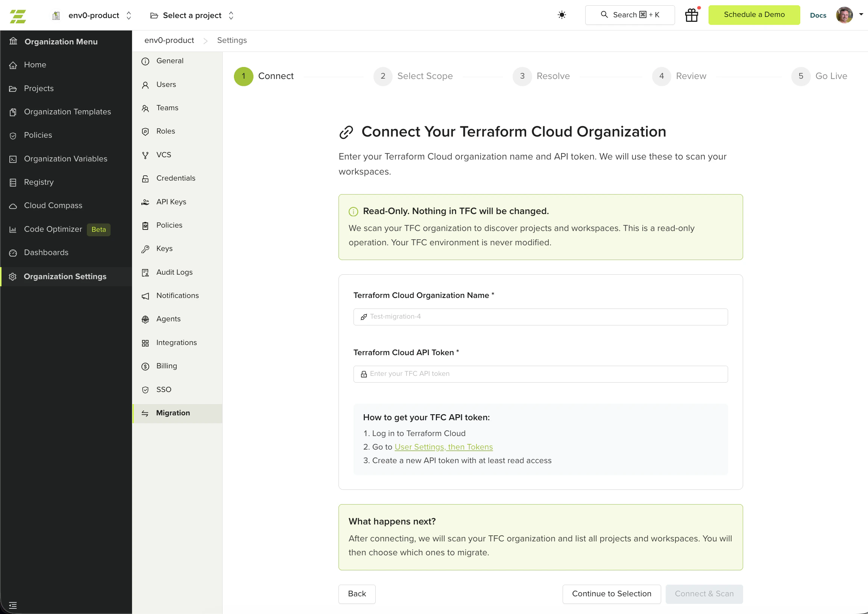Click the search bar icon
Image resolution: width=868 pixels, height=614 pixels.
[604, 14]
